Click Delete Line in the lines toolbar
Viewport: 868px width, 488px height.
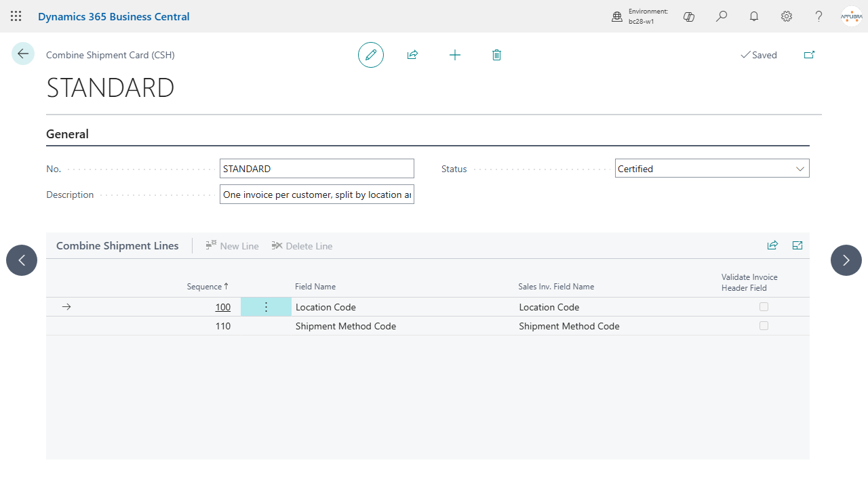pyautogui.click(x=302, y=246)
